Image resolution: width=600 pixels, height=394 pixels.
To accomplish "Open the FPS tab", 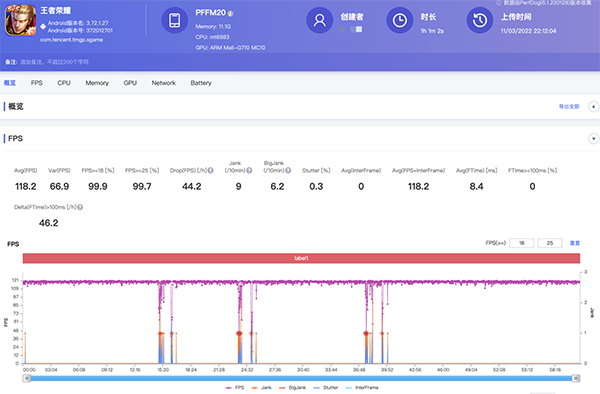I will 37,83.
